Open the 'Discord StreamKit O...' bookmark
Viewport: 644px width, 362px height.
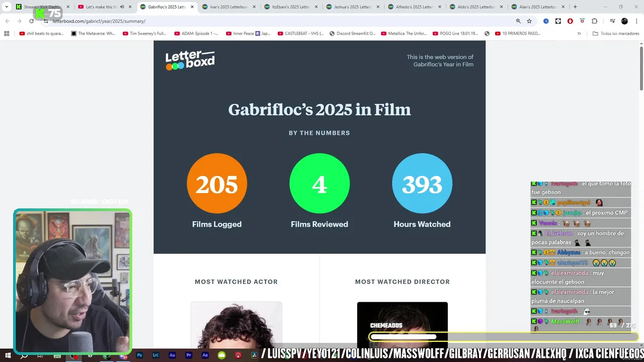[x=352, y=34]
